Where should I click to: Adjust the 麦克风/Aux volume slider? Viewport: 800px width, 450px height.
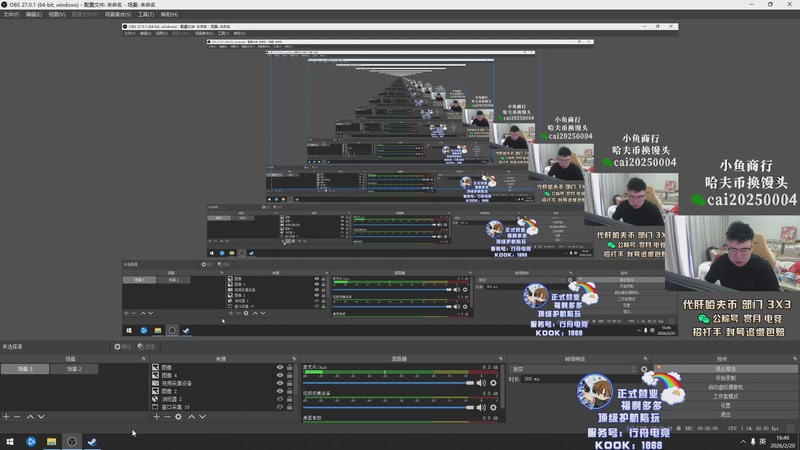click(x=388, y=383)
